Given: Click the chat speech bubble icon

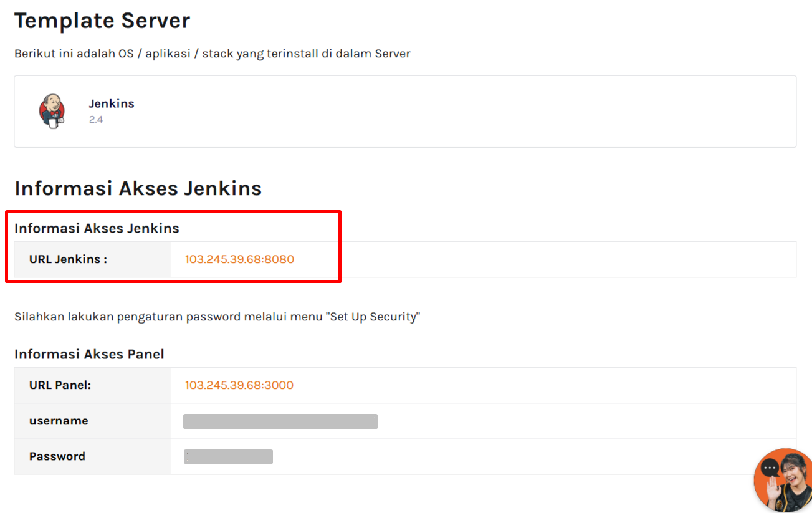Looking at the screenshot, I should click(x=770, y=468).
